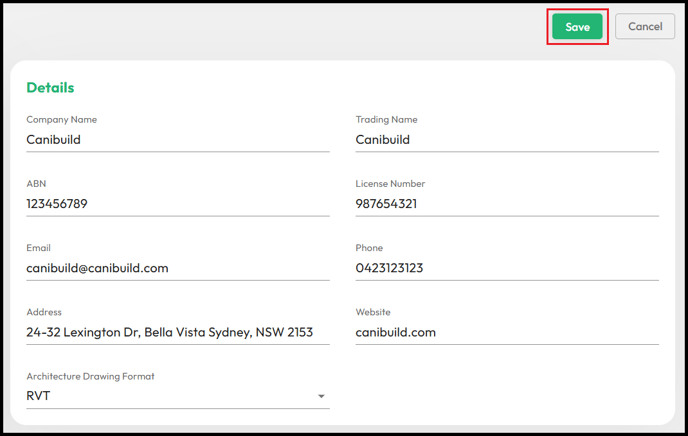Screen dimensions: 688x436
Task: Edit the Email field canibuild@canibuild.com
Action: (x=178, y=268)
